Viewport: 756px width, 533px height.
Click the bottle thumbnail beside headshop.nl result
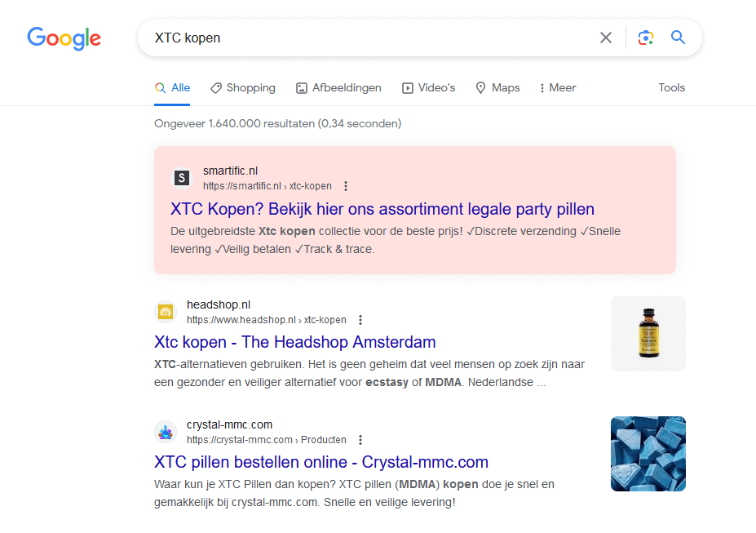click(648, 334)
